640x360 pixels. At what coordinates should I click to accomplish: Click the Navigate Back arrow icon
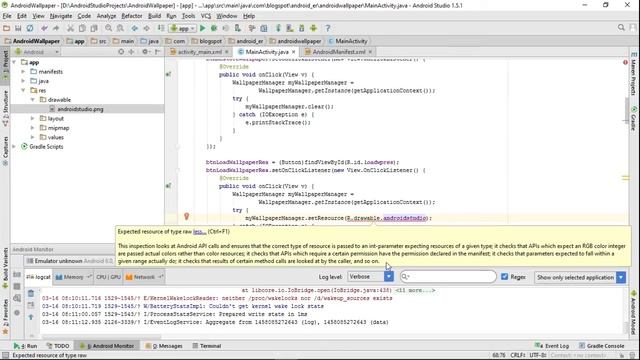(134, 28)
